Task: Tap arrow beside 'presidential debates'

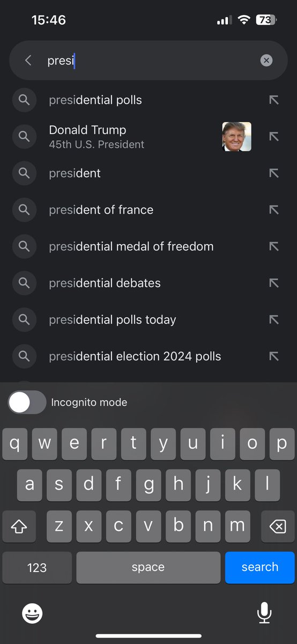Action: tap(274, 283)
